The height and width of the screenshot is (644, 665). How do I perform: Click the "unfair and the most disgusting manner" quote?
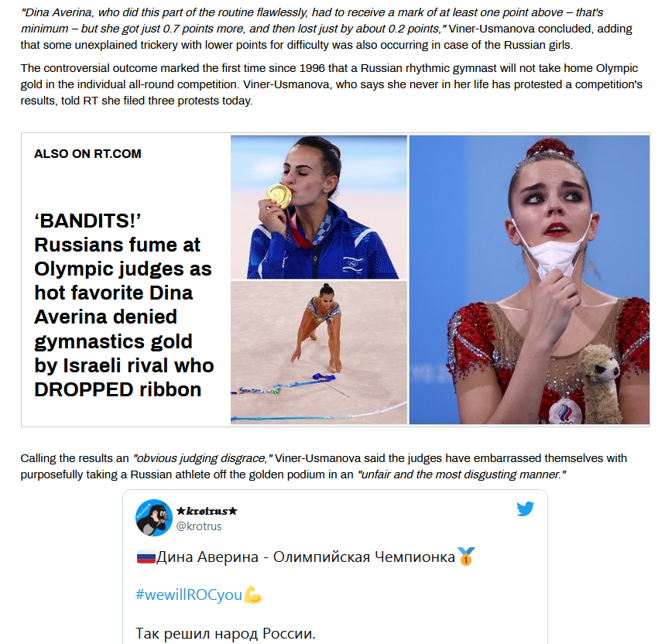click(461, 474)
